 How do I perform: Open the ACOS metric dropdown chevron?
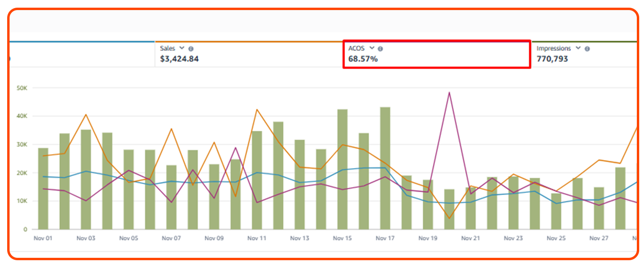372,48
